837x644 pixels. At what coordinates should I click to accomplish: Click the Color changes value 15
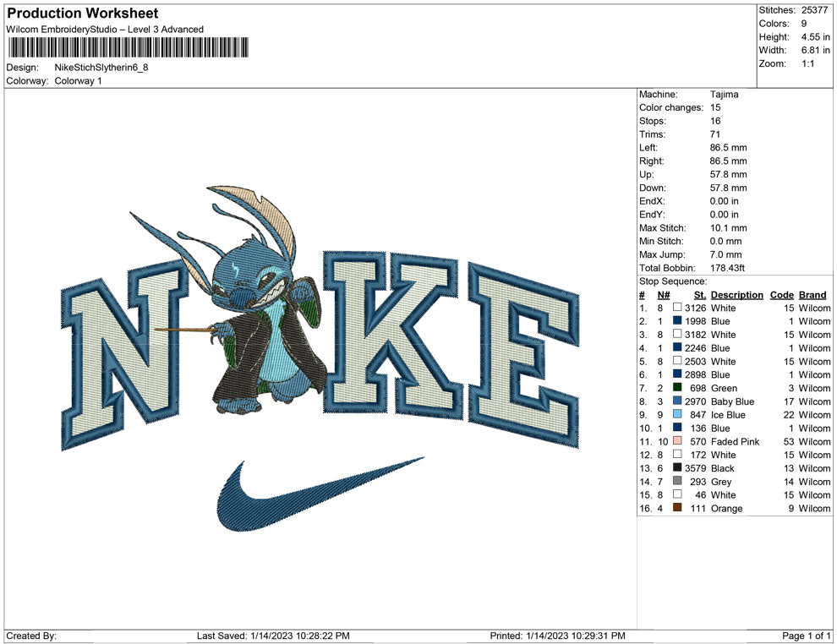coord(715,107)
